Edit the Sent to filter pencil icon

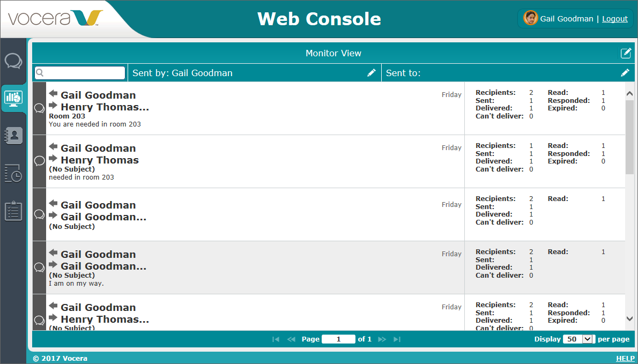point(625,73)
